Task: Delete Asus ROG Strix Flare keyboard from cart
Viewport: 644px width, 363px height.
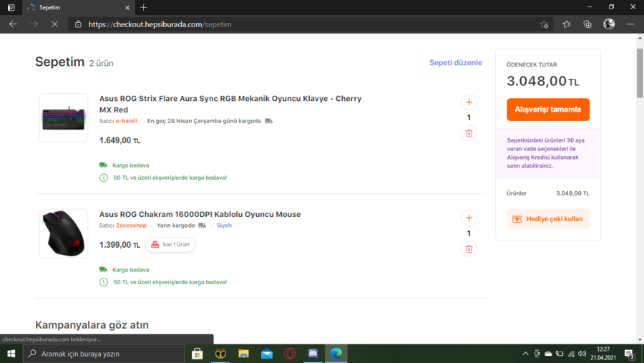Action: 469,133
